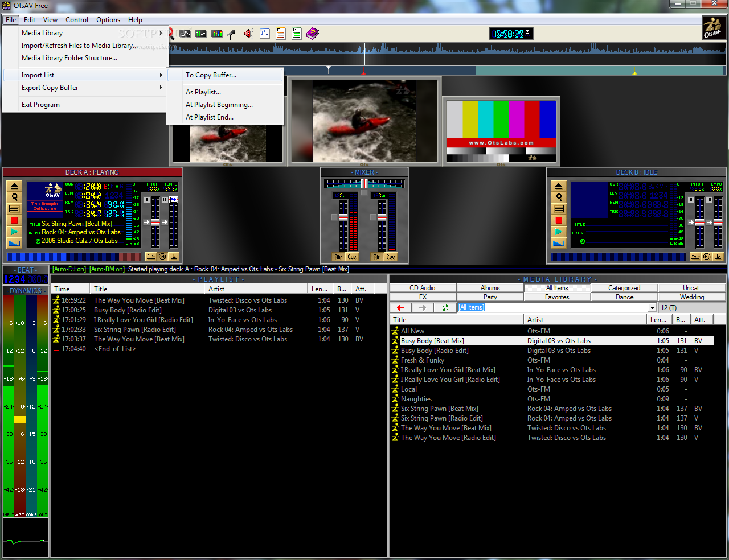The width and height of the screenshot is (729, 560).
Task: Click Deck A pitch curve button
Action: click(x=151, y=257)
